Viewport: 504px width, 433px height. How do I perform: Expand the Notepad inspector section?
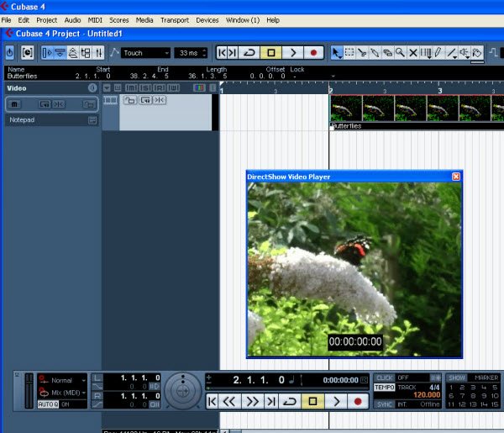92,120
